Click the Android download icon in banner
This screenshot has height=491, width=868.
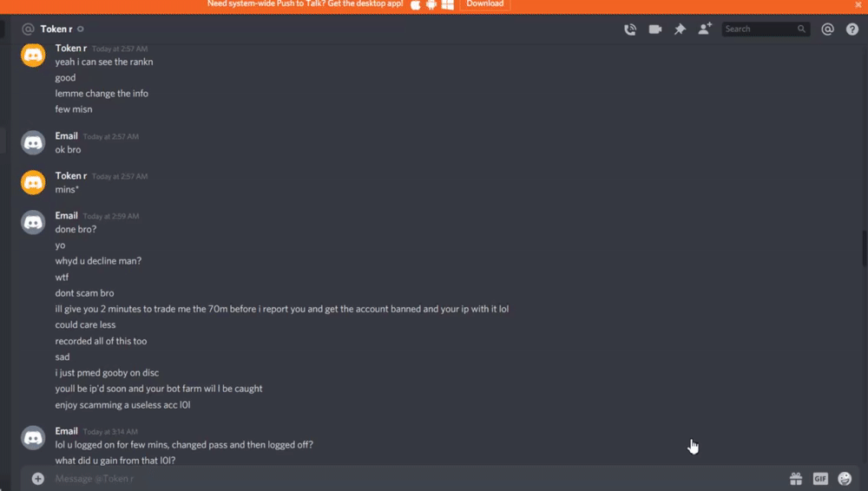[x=431, y=5]
